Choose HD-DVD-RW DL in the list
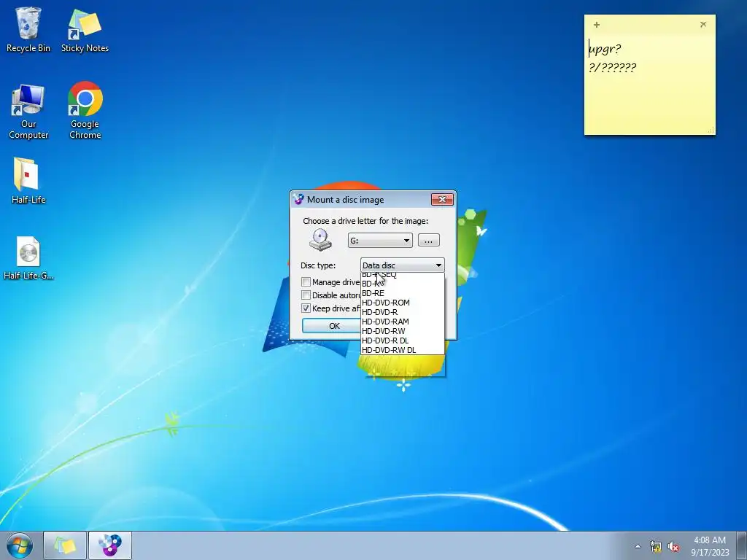This screenshot has width=747, height=560. 403,350
